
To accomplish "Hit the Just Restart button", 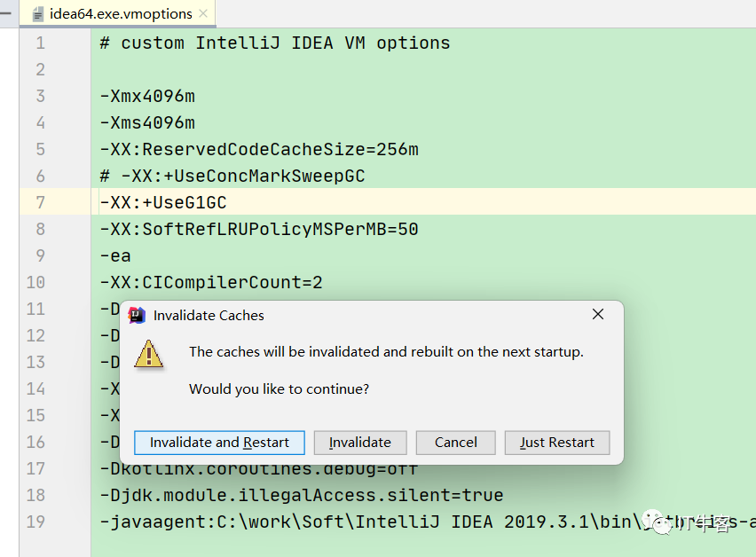I will click(x=556, y=443).
